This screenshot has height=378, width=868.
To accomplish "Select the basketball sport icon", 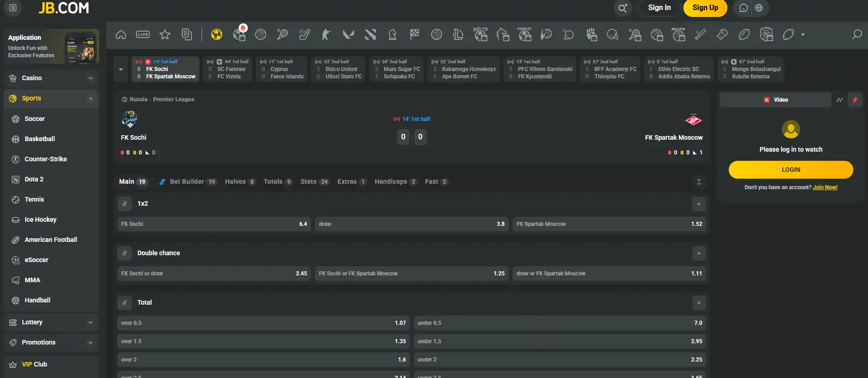I will point(261,34).
